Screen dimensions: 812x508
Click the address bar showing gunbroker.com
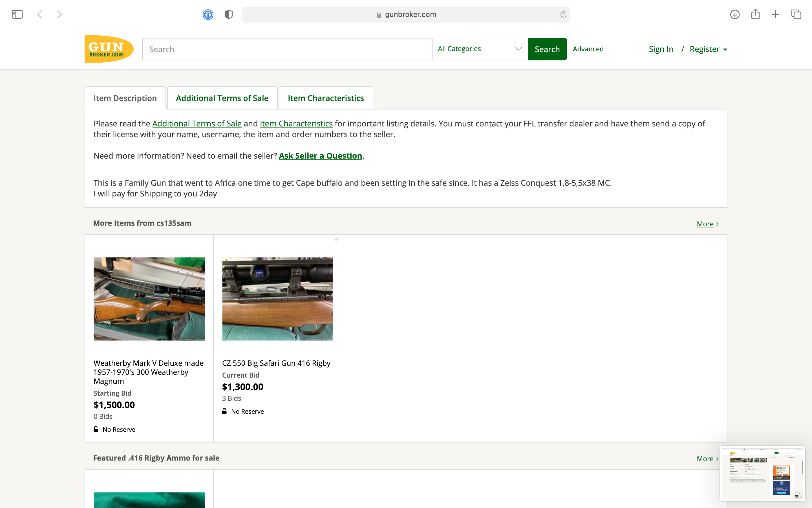(406, 14)
